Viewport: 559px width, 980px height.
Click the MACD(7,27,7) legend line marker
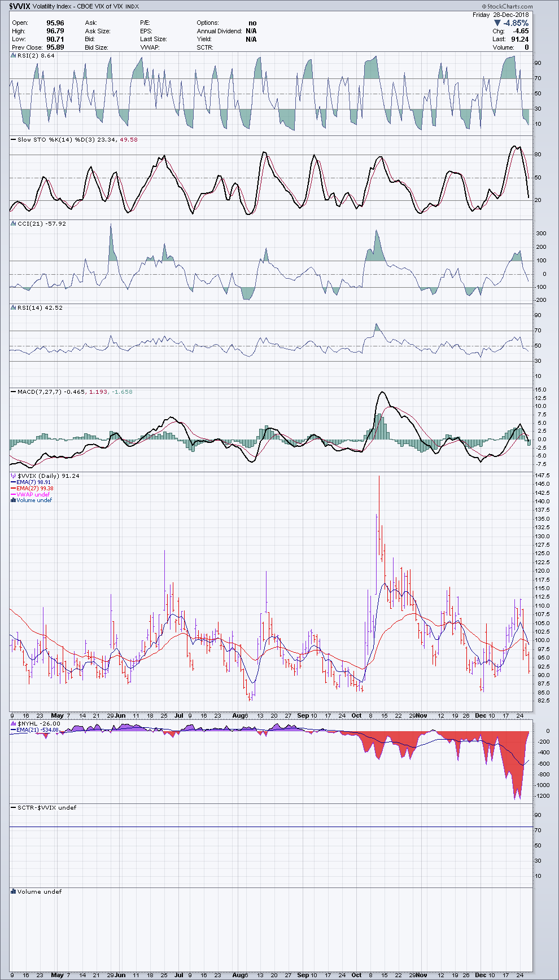pyautogui.click(x=14, y=392)
